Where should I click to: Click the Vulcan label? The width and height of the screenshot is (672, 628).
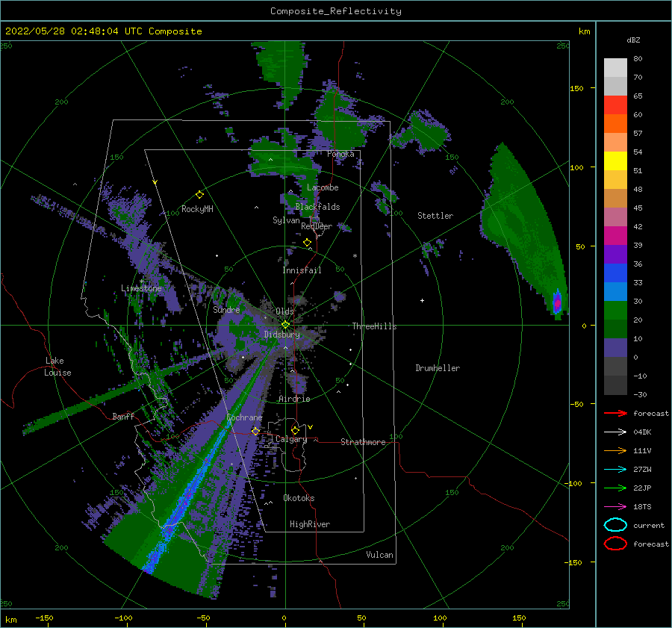pyautogui.click(x=379, y=555)
